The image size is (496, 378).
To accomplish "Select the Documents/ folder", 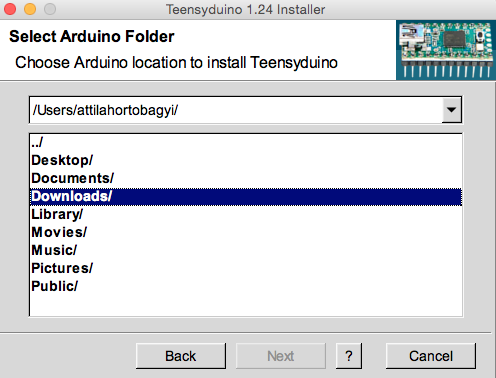I will pos(246,178).
